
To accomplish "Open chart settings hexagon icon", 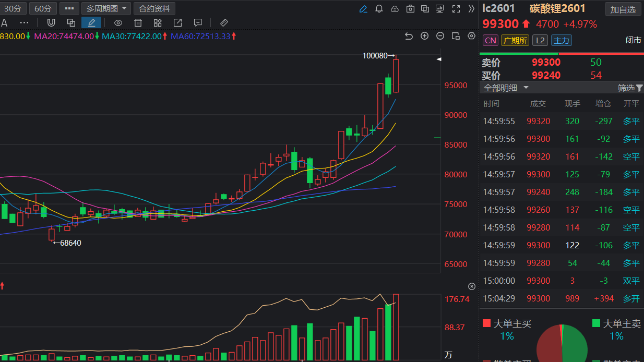I will click(471, 36).
